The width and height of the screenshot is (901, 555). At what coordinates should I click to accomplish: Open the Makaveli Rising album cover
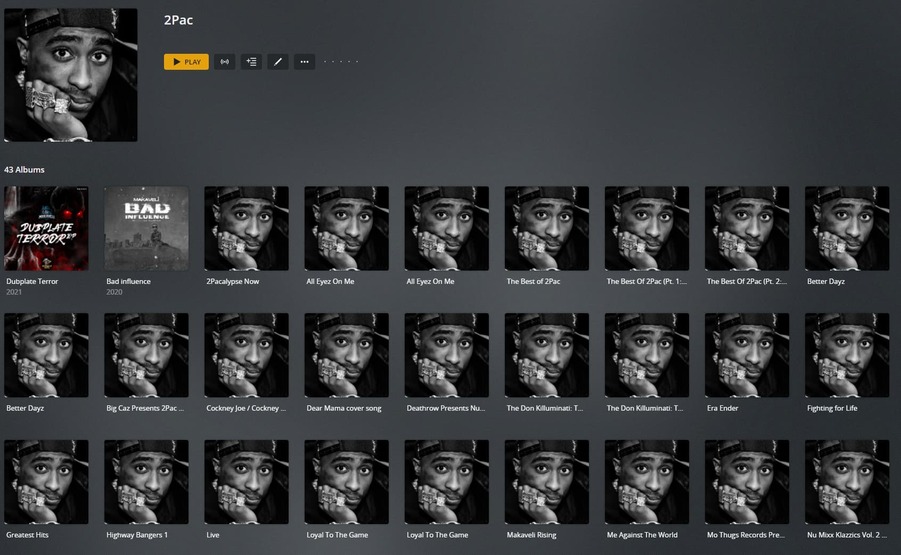546,482
